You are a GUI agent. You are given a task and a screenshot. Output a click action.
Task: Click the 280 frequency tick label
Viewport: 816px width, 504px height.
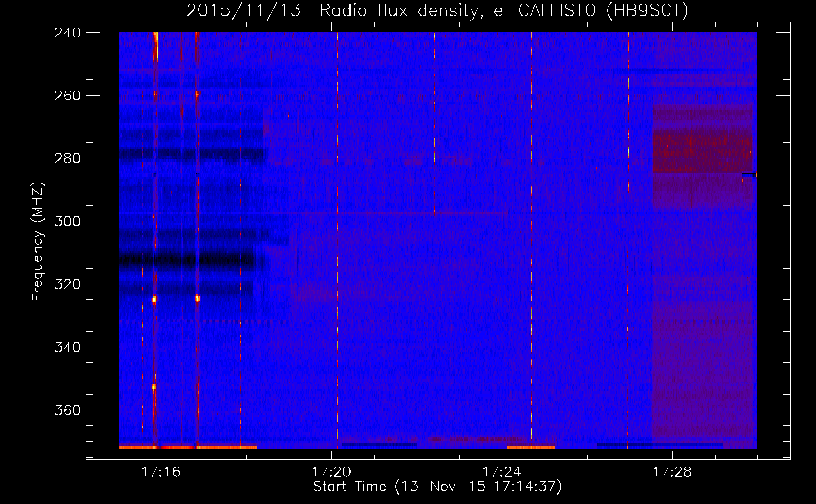click(68, 159)
